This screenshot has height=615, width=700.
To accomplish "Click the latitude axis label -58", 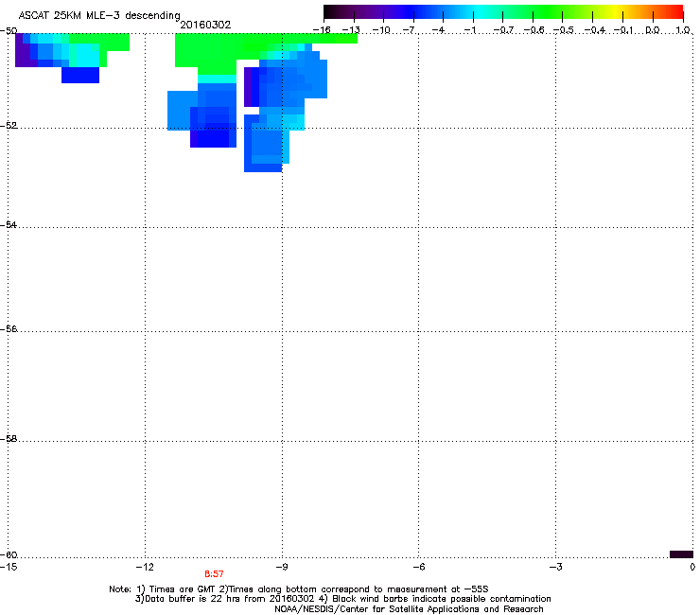I will click(x=9, y=439).
